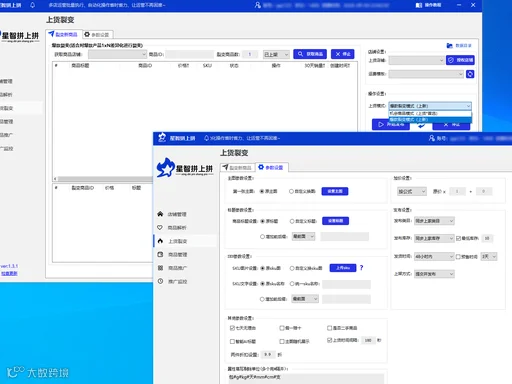The height and width of the screenshot is (384, 512).
Task: Open 店铺管理 home icon in front window sidebar
Action: (x=160, y=214)
